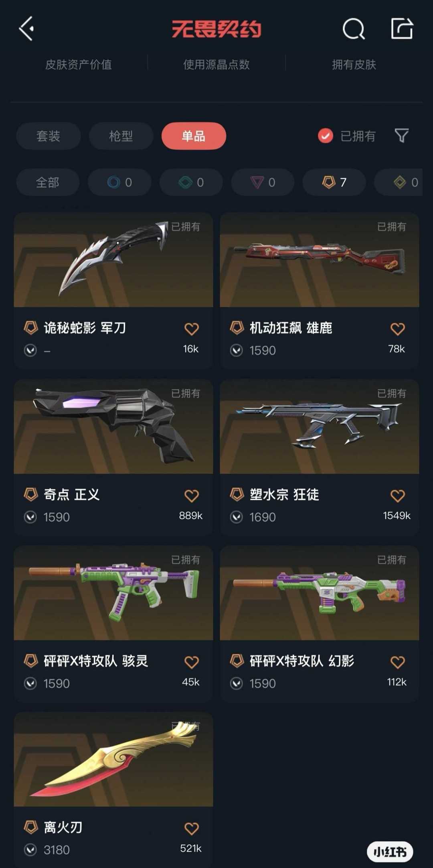This screenshot has height=868, width=433.
Task: Favorite 塑水宗 狂徒 with heart icon
Action: tap(397, 496)
